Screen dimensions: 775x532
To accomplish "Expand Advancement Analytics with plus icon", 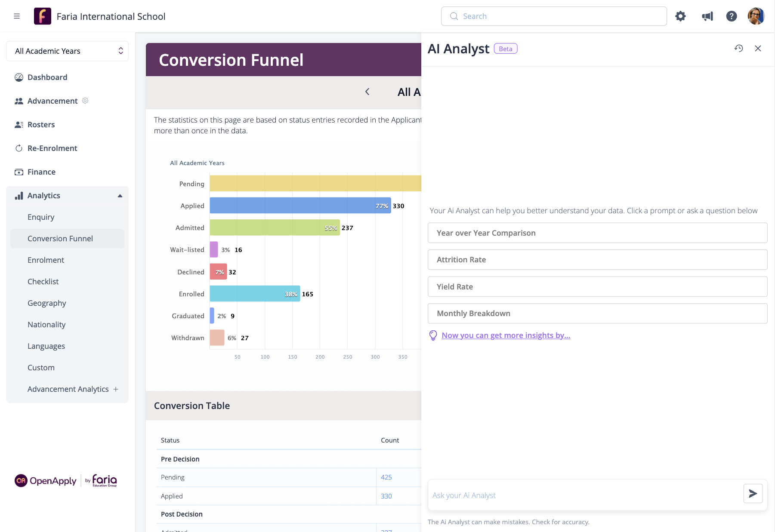I will (x=116, y=389).
